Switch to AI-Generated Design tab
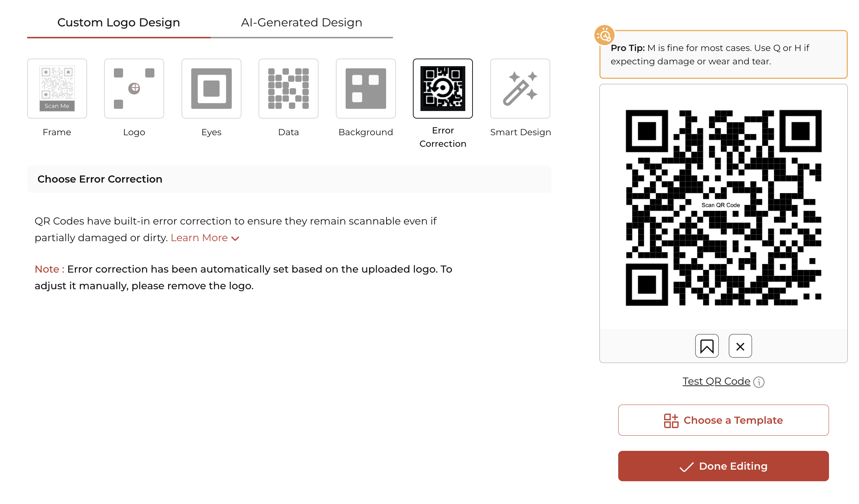This screenshot has height=504, width=859. tap(302, 22)
